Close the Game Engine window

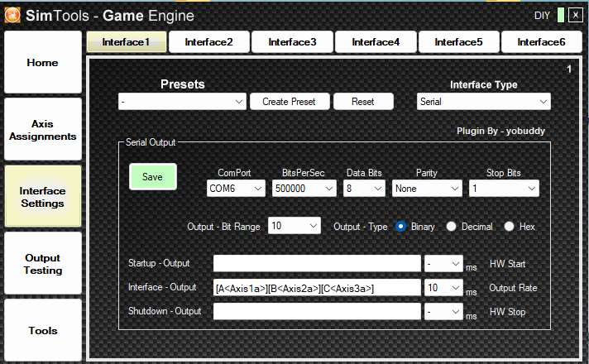[x=576, y=15]
